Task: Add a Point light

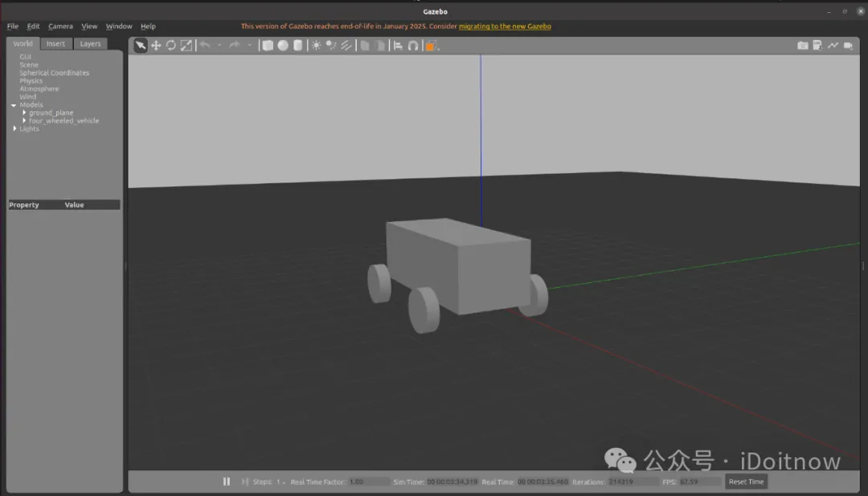Action: click(316, 45)
